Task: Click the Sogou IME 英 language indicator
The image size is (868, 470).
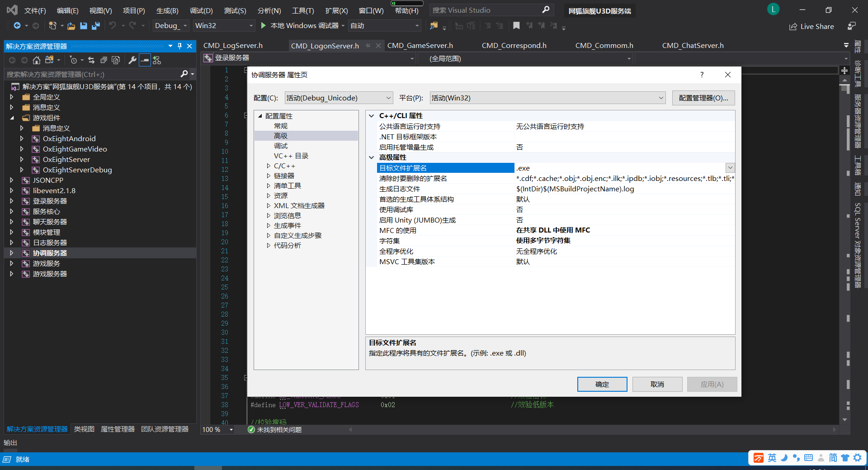Action: 772,458
